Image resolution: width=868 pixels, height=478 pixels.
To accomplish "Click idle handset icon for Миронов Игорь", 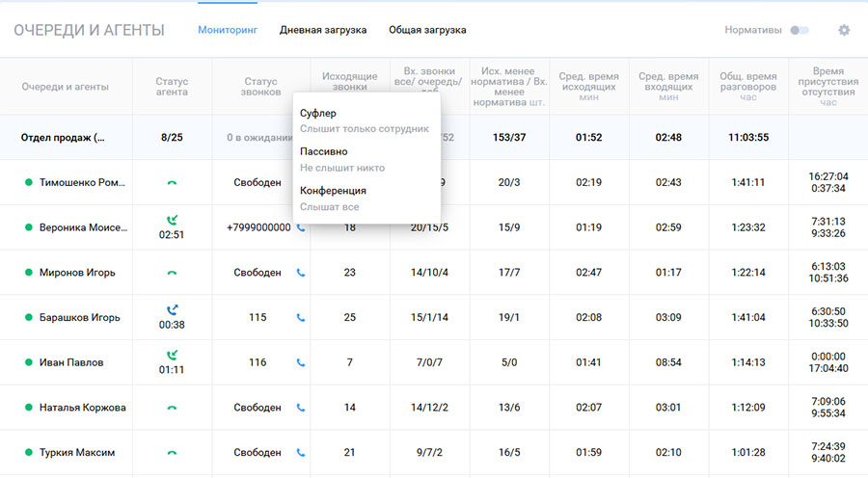I will 173,273.
